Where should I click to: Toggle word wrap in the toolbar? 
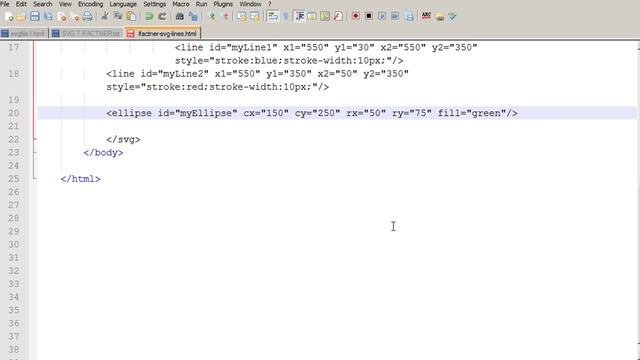coord(273,16)
